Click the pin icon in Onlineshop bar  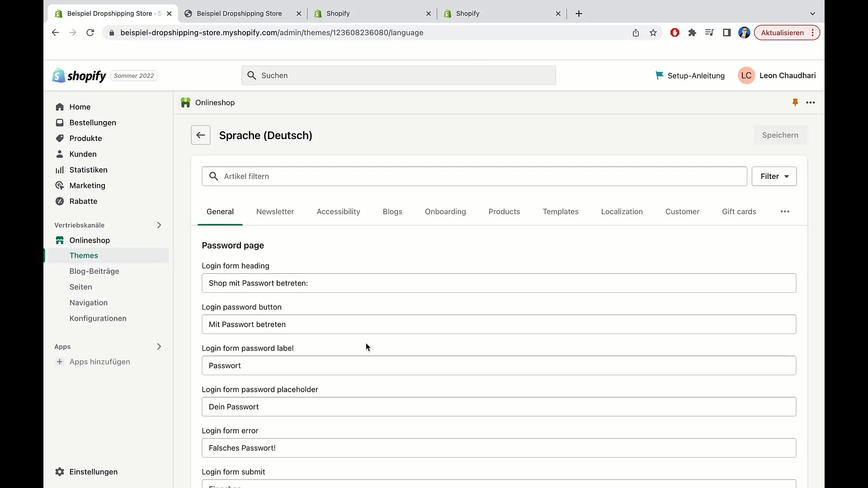click(x=795, y=103)
